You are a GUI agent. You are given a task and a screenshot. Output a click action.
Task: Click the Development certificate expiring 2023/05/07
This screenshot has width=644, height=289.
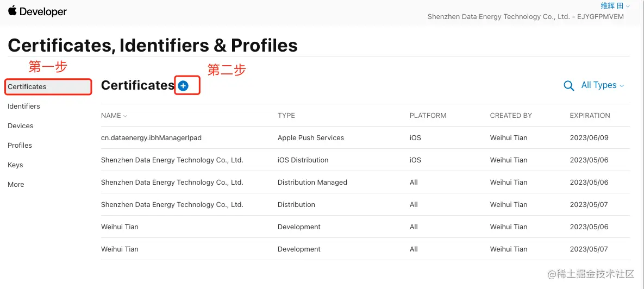pyautogui.click(x=299, y=249)
